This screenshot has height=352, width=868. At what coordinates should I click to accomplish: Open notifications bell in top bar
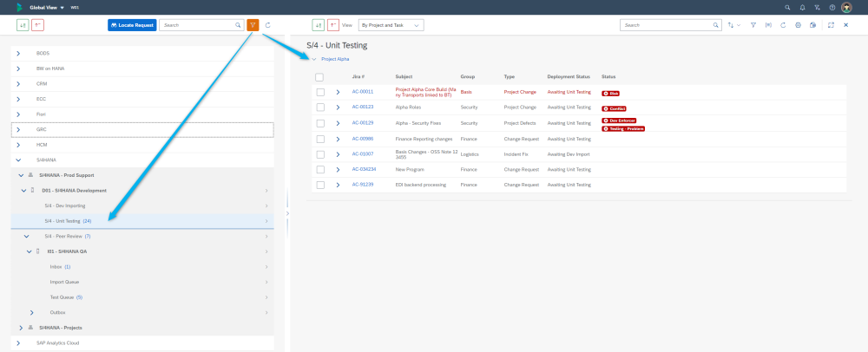tap(802, 7)
